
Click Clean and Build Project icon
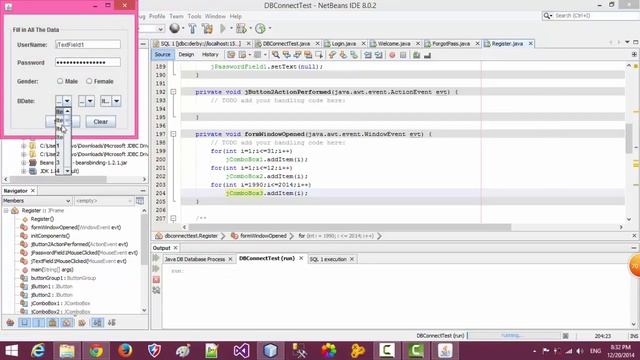pyautogui.click(x=207, y=28)
